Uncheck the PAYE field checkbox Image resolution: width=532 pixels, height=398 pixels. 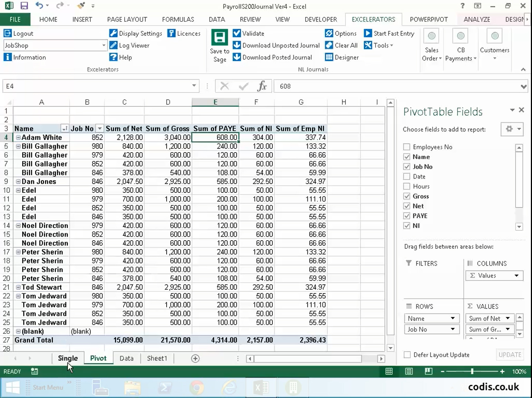coord(407,216)
